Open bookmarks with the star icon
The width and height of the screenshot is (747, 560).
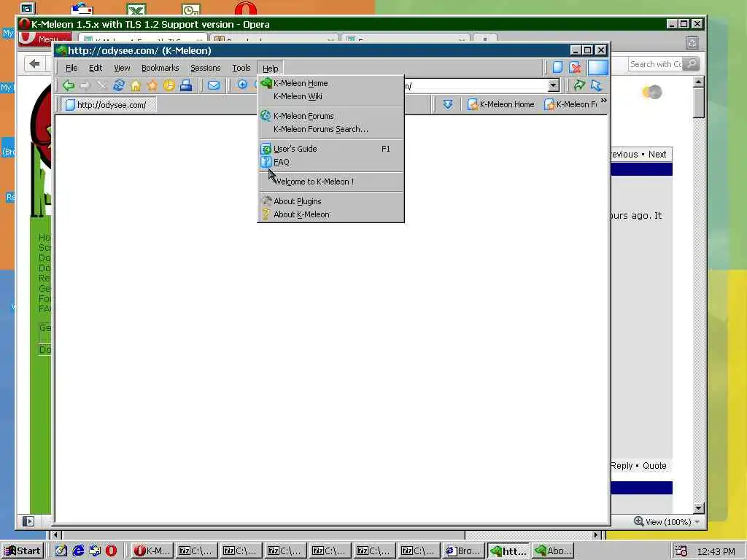(152, 86)
